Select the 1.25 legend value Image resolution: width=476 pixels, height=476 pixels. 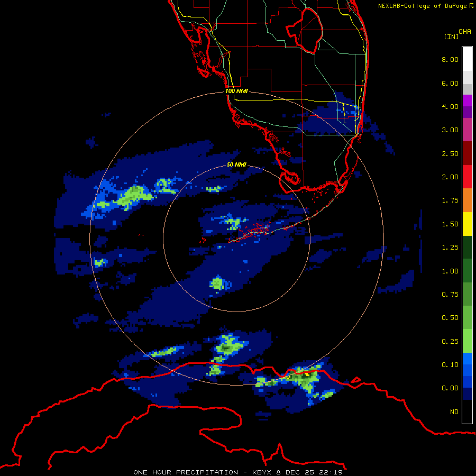tap(450, 248)
